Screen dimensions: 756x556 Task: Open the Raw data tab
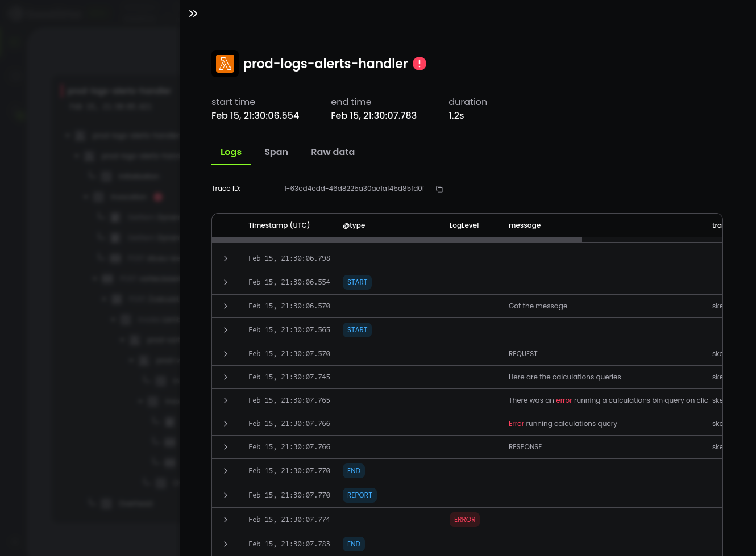point(333,152)
